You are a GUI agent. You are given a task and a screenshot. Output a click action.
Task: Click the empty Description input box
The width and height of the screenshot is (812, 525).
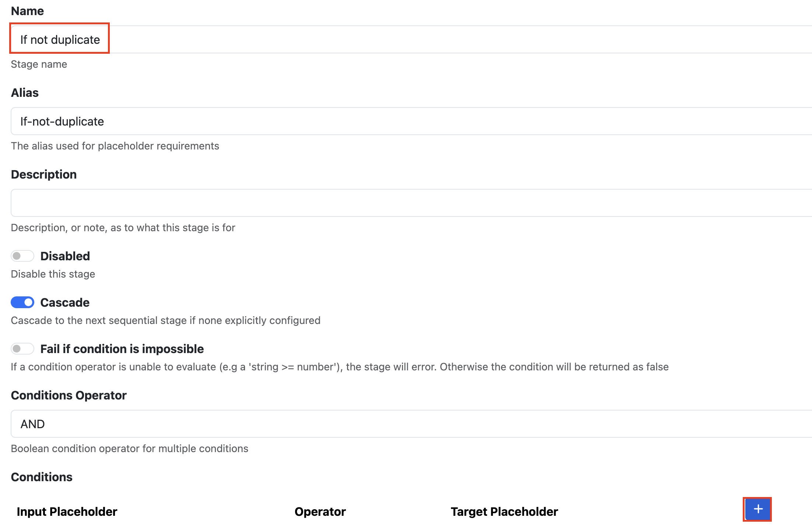pyautogui.click(x=412, y=203)
